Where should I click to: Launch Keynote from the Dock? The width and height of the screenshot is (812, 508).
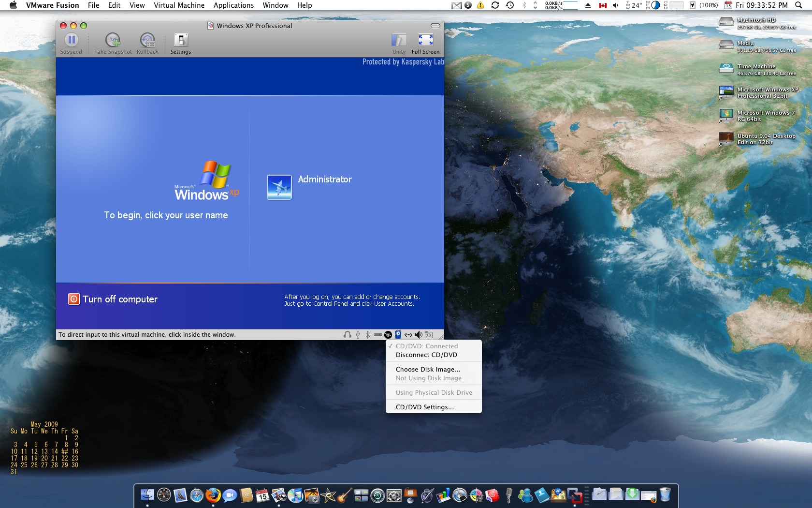click(410, 495)
